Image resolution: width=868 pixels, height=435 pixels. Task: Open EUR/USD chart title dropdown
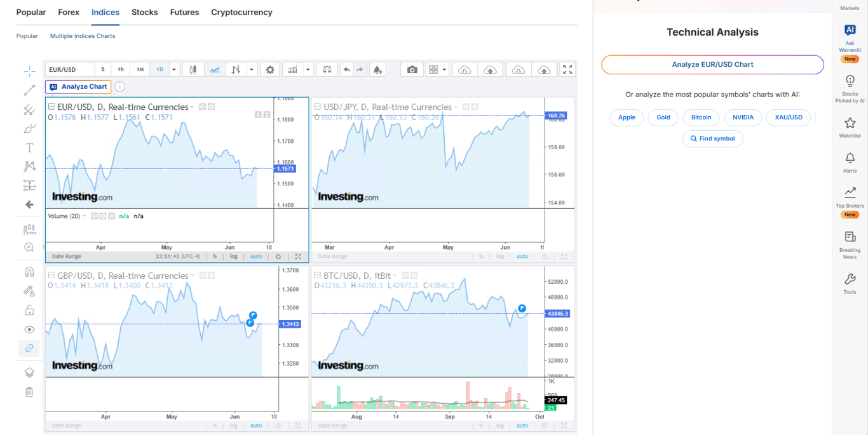[193, 107]
